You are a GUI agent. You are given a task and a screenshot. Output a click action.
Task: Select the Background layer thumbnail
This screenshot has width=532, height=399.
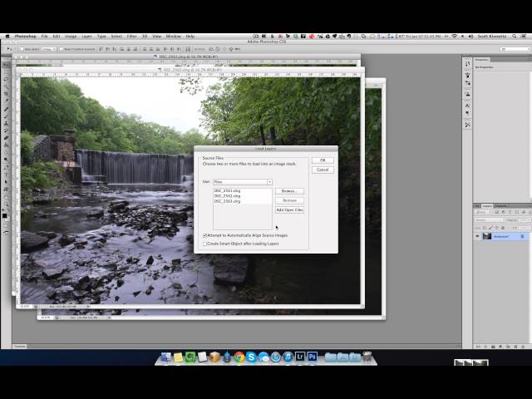487,236
